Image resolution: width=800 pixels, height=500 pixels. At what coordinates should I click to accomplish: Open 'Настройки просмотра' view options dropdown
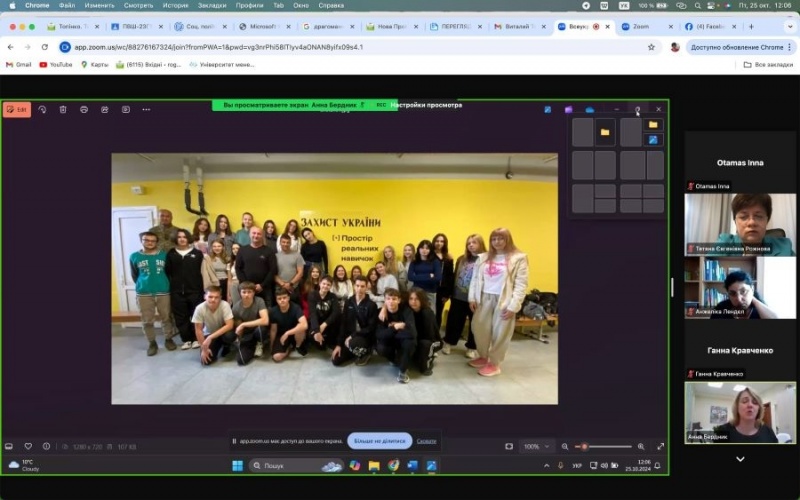[x=427, y=105]
